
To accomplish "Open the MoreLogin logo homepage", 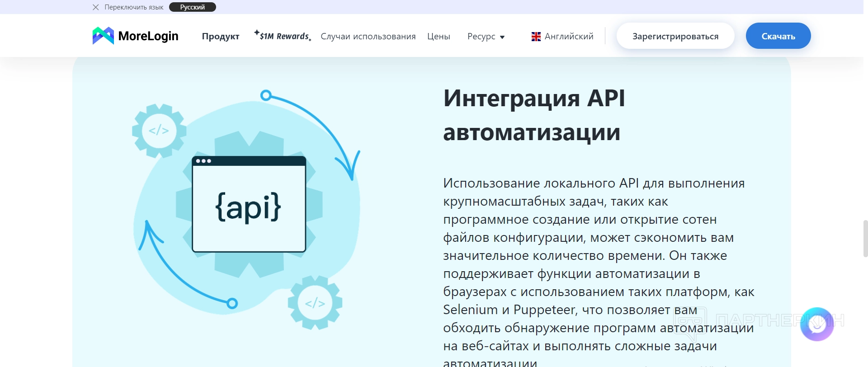I will tap(136, 36).
